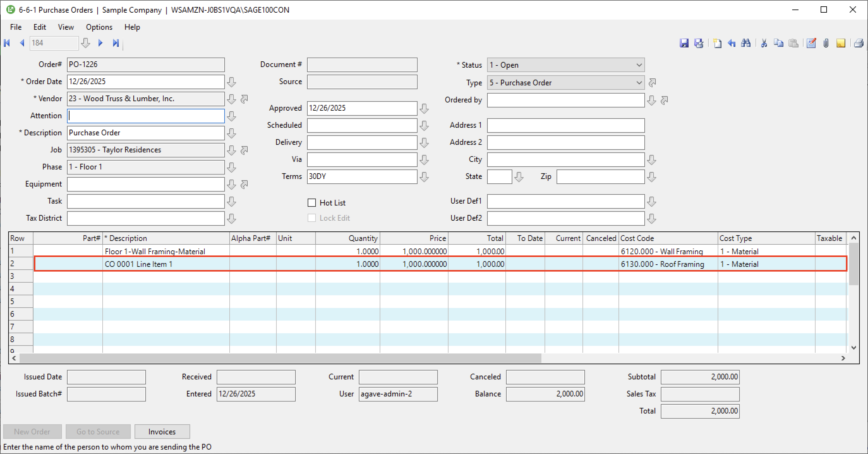
Task: Click the Go to Source button
Action: point(98,432)
